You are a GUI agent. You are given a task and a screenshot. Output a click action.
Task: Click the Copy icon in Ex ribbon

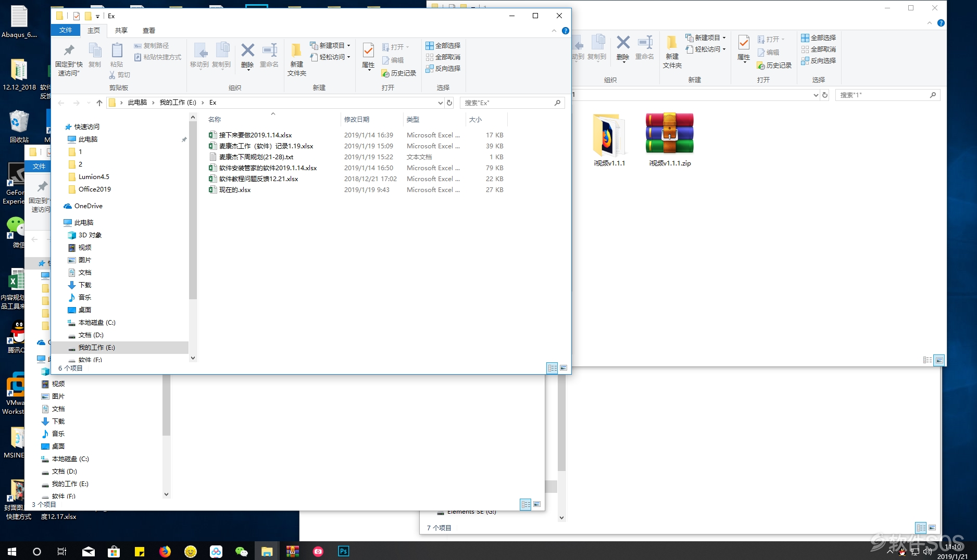[95, 55]
